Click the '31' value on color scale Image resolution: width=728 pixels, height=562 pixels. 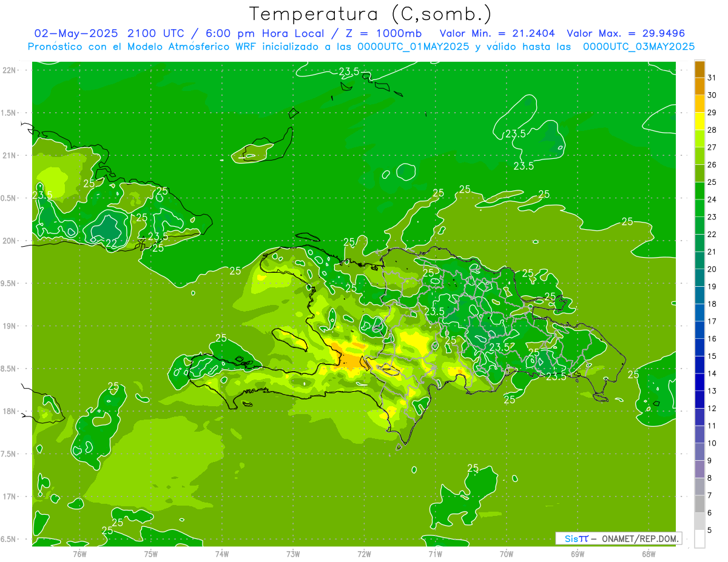click(x=712, y=78)
